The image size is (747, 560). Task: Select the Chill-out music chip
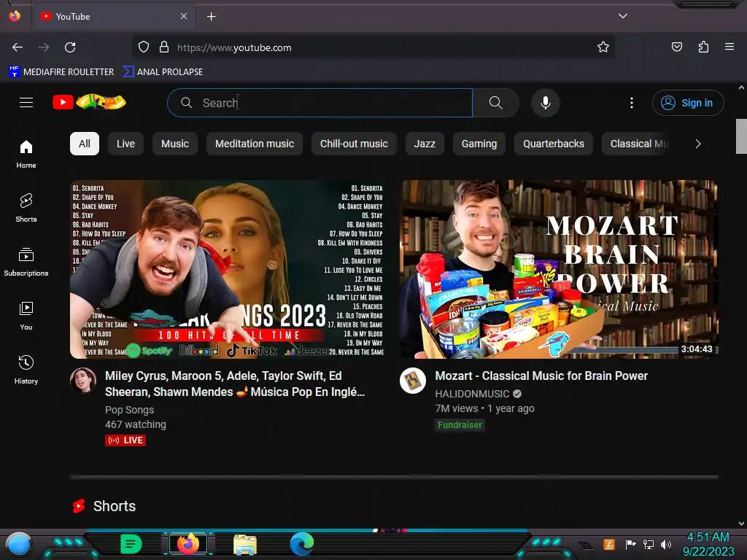click(x=354, y=144)
